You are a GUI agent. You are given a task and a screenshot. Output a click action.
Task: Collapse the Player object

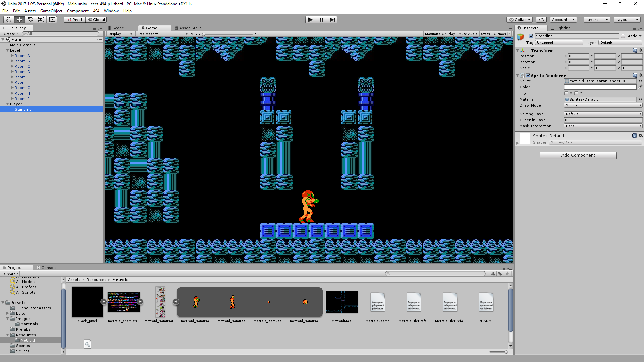point(7,104)
